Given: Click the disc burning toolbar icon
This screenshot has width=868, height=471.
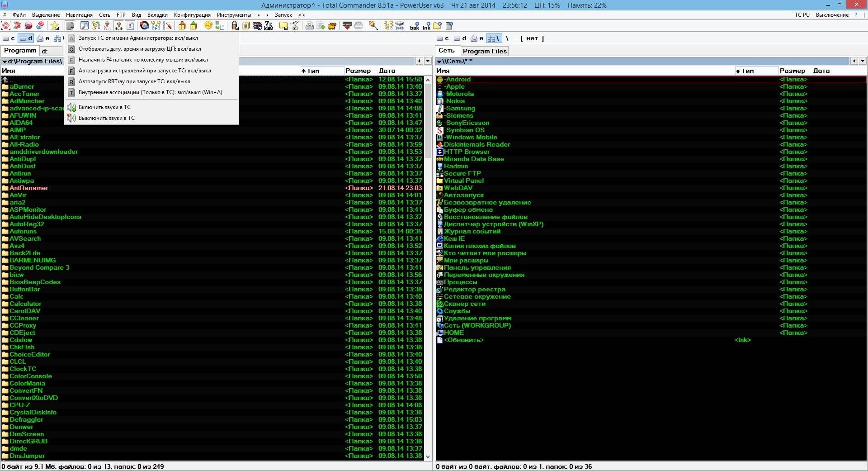Looking at the screenshot, I should (144, 26).
